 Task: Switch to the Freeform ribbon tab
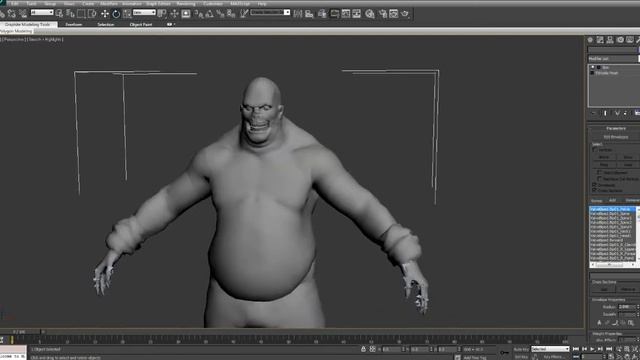click(x=73, y=24)
